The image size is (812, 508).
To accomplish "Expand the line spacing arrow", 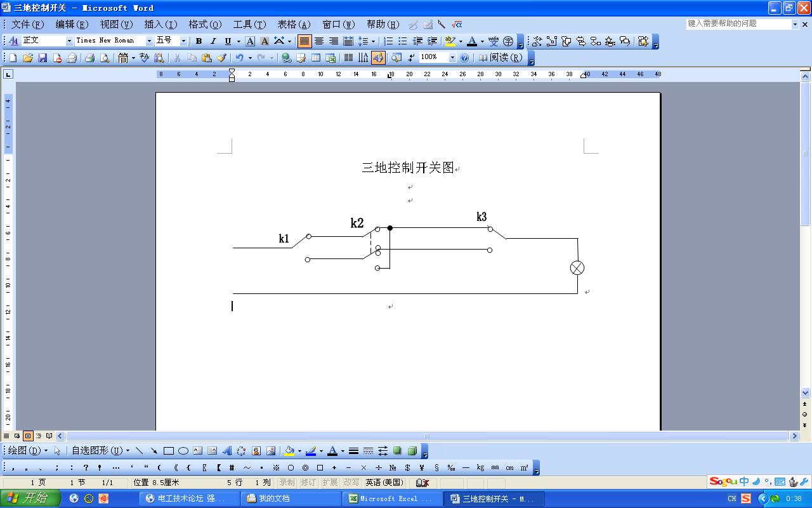I will [x=373, y=41].
